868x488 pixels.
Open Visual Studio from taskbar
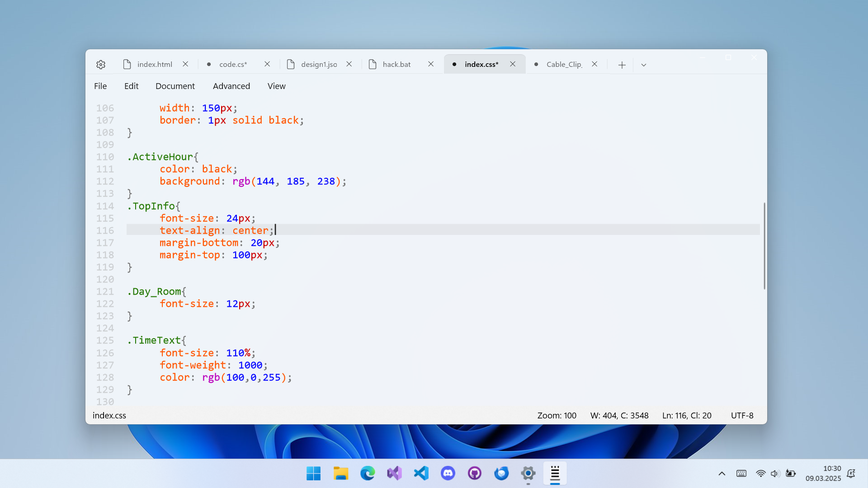(394, 474)
